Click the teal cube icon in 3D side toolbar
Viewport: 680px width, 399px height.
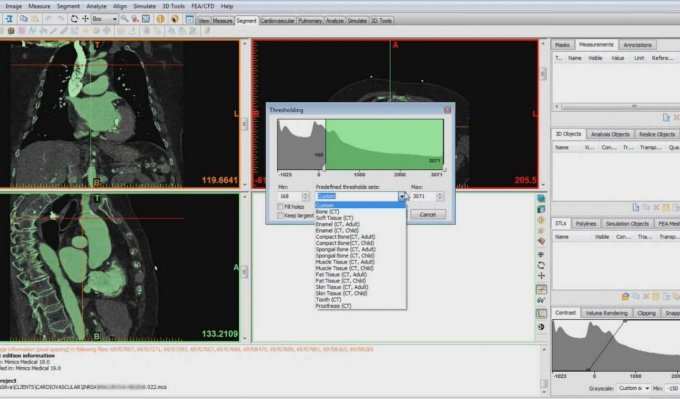pyautogui.click(x=541, y=209)
